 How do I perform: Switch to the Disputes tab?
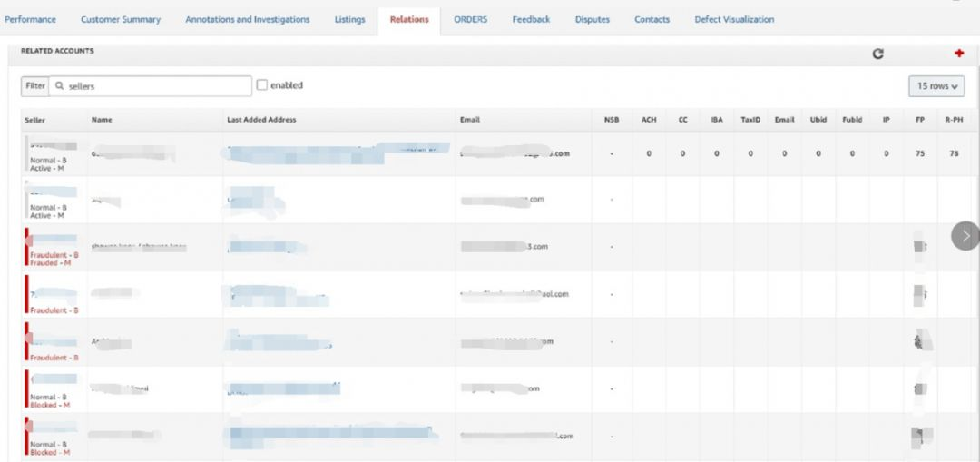point(593,19)
